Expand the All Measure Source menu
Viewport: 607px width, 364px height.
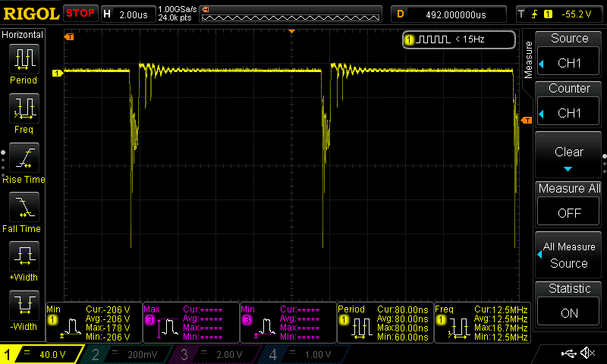569,255
